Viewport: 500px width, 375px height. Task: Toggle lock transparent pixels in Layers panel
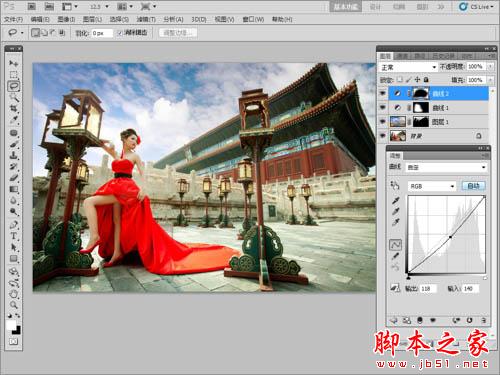[x=400, y=80]
